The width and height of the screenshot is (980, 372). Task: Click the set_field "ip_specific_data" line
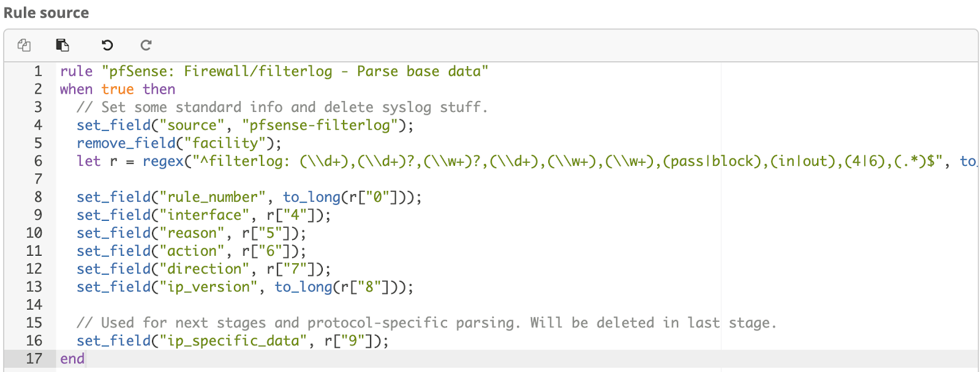click(232, 341)
